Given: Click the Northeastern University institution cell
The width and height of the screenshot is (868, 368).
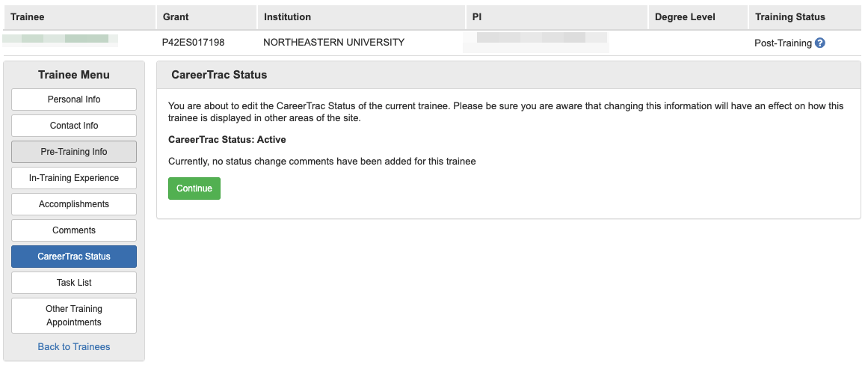Looking at the screenshot, I should pyautogui.click(x=333, y=43).
